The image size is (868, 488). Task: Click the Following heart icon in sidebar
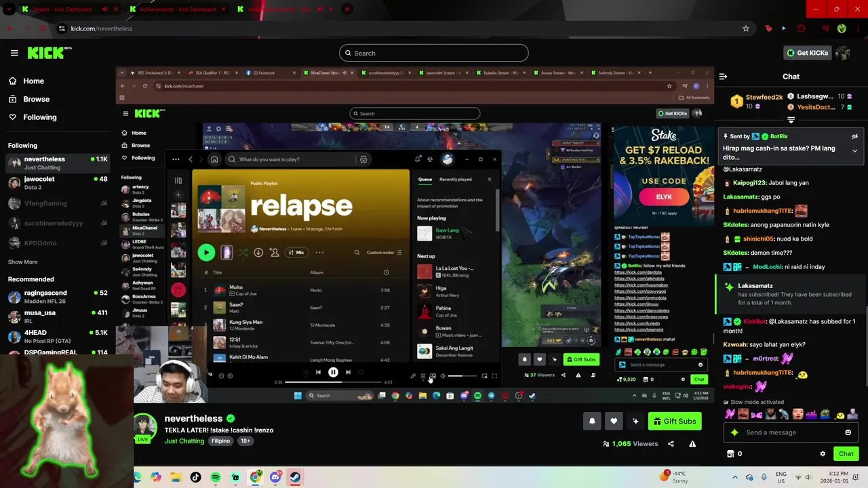coord(12,117)
